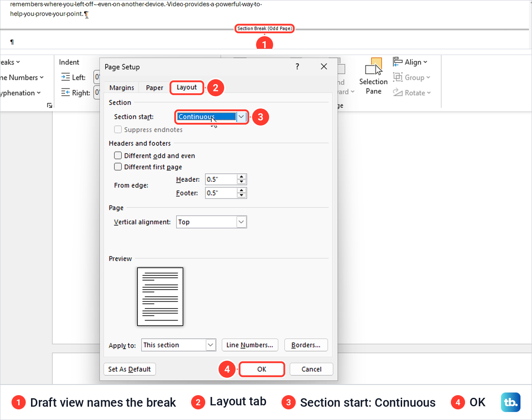This screenshot has width=532, height=420.
Task: Increase the Header distance from edge
Action: 242,177
